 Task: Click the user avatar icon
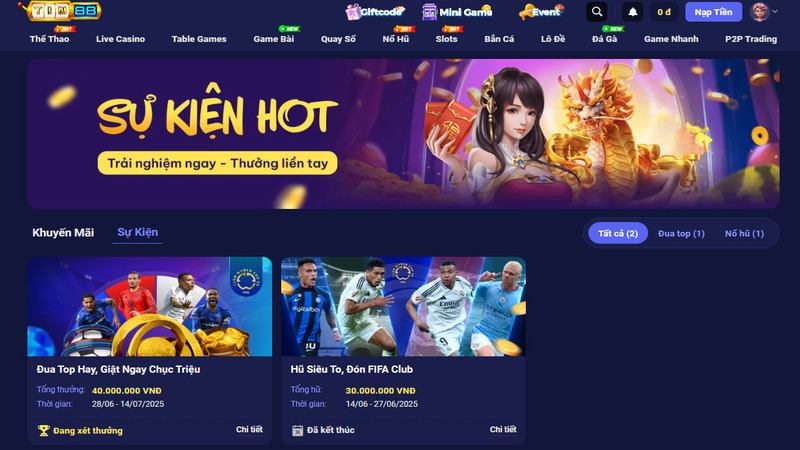759,11
